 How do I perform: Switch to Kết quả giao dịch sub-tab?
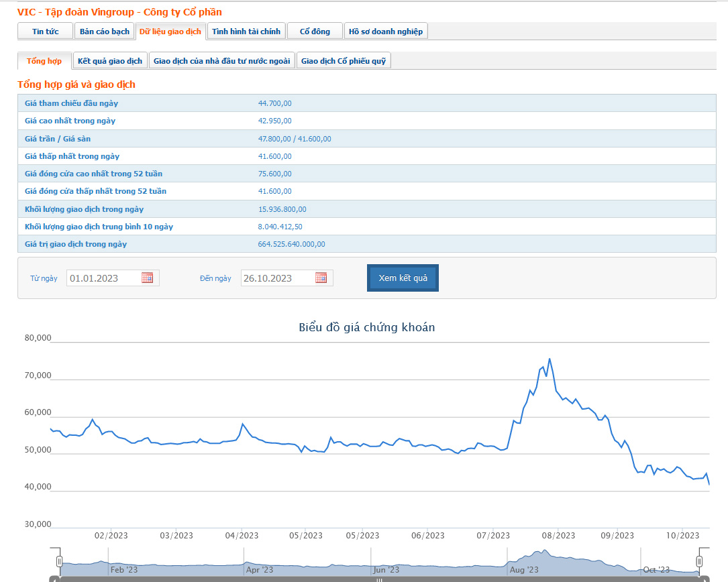click(x=110, y=61)
